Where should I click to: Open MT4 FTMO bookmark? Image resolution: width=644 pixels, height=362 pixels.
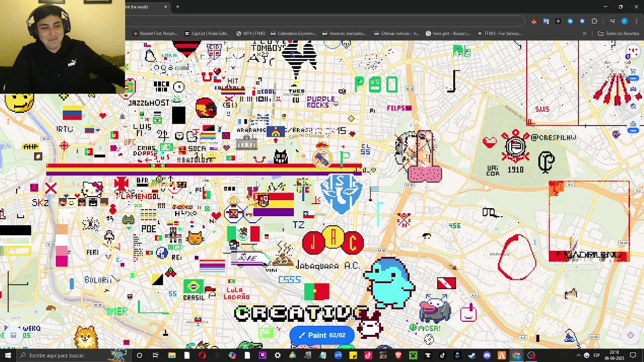pyautogui.click(x=251, y=34)
